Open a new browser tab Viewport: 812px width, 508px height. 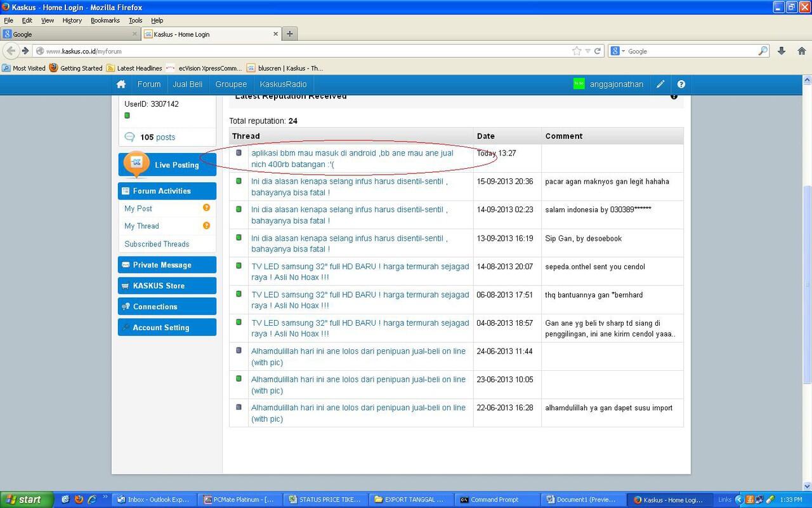[x=290, y=34]
